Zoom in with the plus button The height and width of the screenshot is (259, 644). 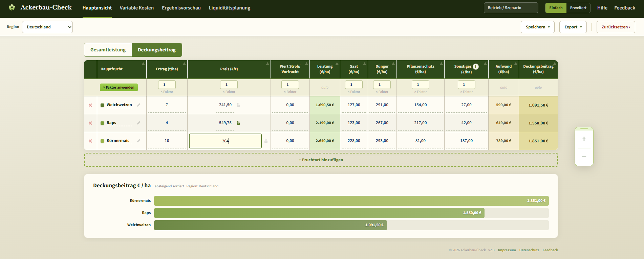click(584, 139)
